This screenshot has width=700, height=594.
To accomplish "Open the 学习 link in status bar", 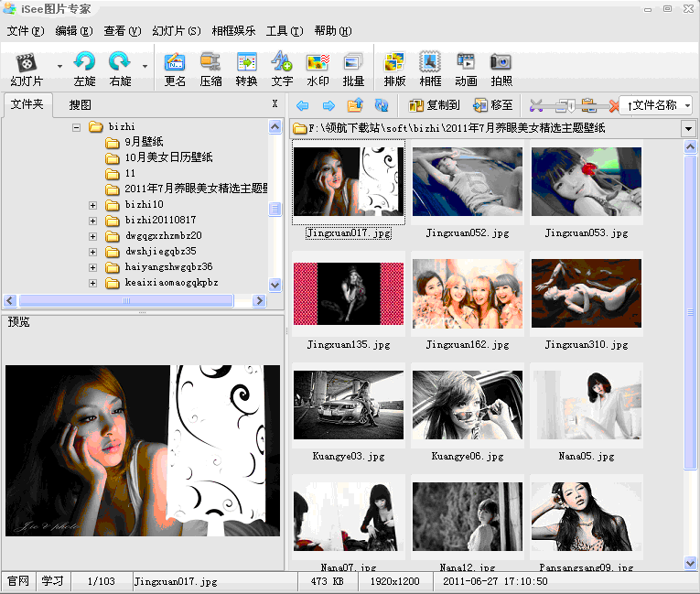I will coord(53,581).
